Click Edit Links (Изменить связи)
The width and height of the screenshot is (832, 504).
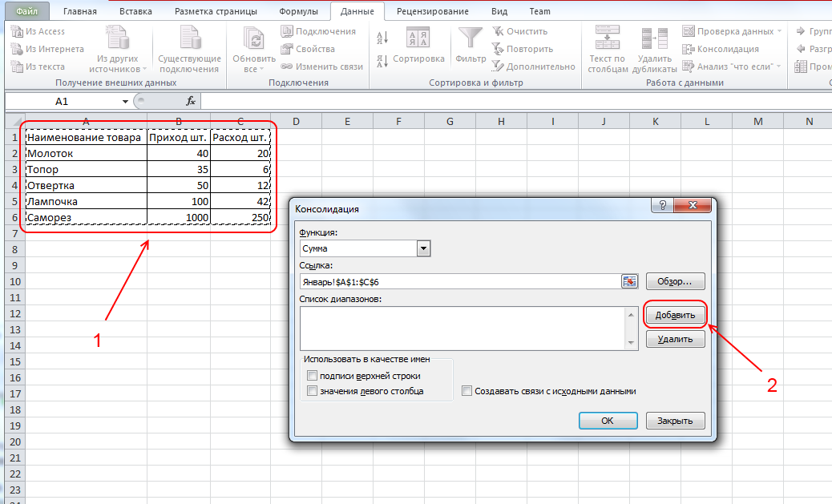(x=322, y=67)
